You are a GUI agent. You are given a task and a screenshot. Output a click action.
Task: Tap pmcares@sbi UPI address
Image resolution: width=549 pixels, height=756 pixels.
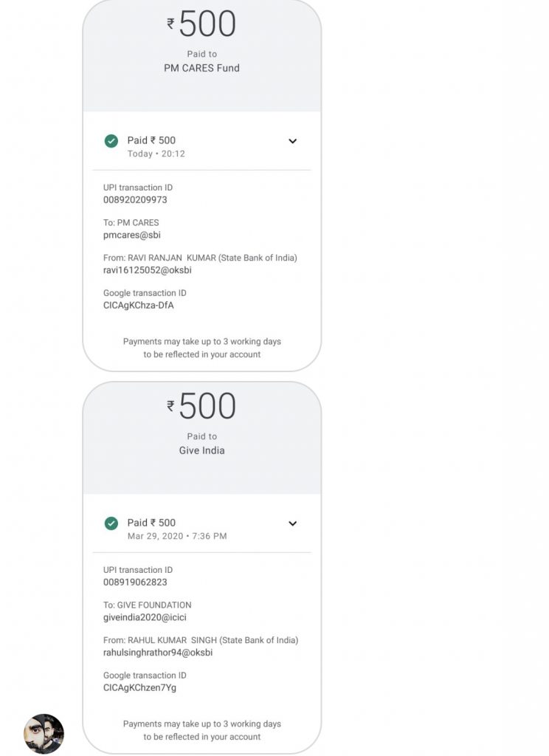click(131, 235)
